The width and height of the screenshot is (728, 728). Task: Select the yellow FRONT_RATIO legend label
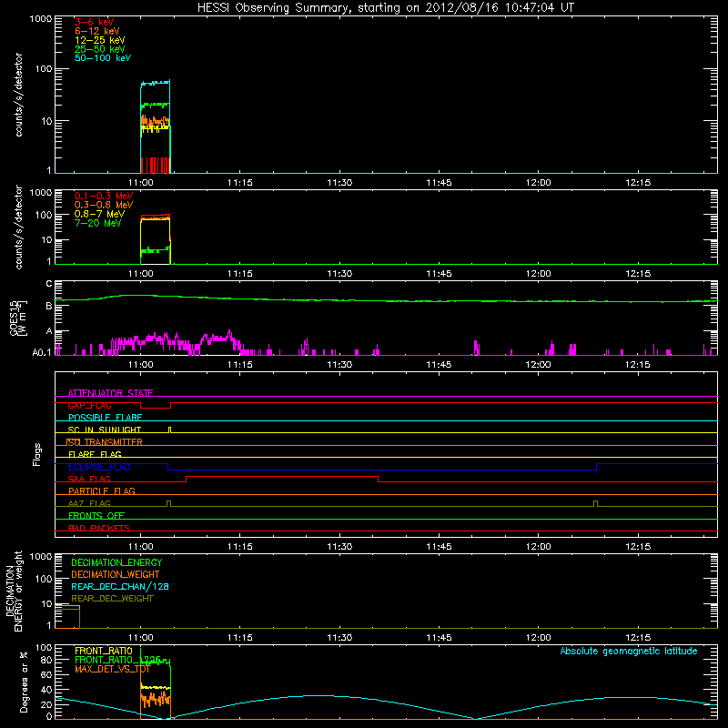[104, 651]
